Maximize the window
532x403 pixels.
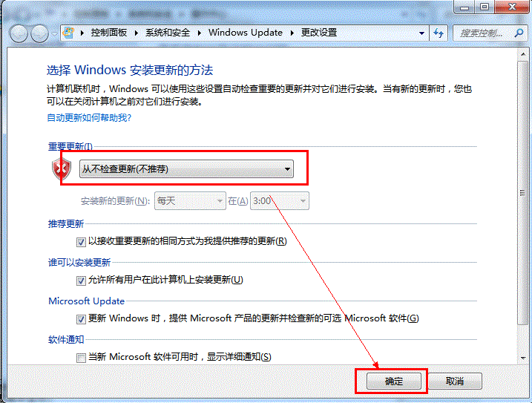[485, 7]
